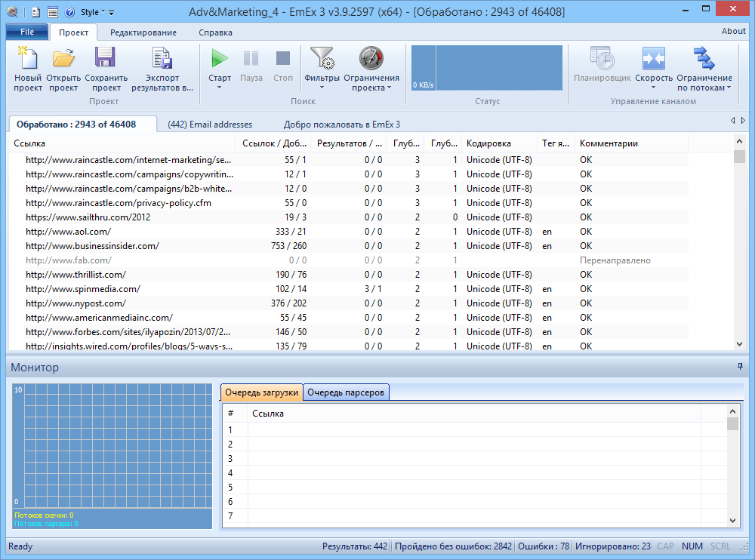Open the Filters funnel icon
The height and width of the screenshot is (560, 755).
click(x=322, y=58)
